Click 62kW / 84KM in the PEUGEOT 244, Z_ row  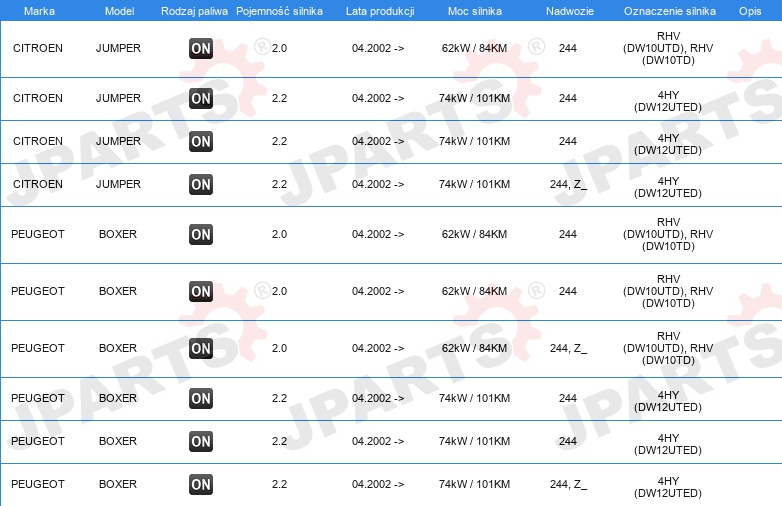(474, 348)
